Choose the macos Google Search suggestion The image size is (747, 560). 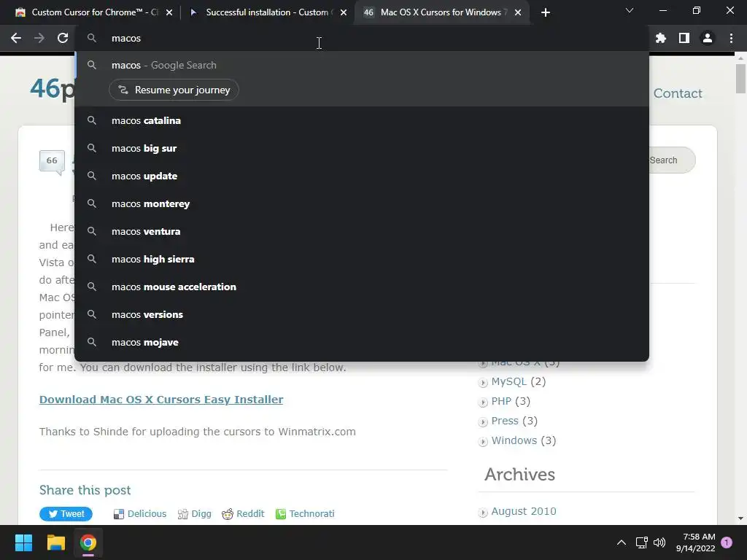362,65
